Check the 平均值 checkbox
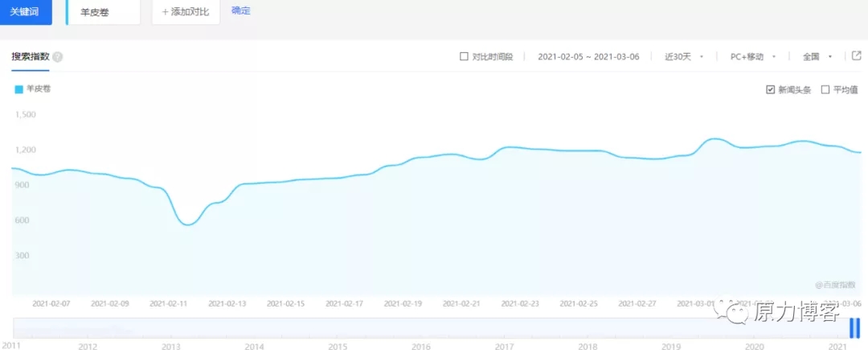 click(825, 89)
